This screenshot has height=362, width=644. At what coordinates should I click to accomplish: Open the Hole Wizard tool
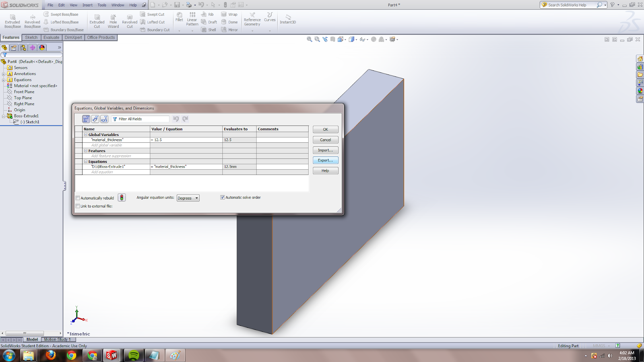[113, 21]
